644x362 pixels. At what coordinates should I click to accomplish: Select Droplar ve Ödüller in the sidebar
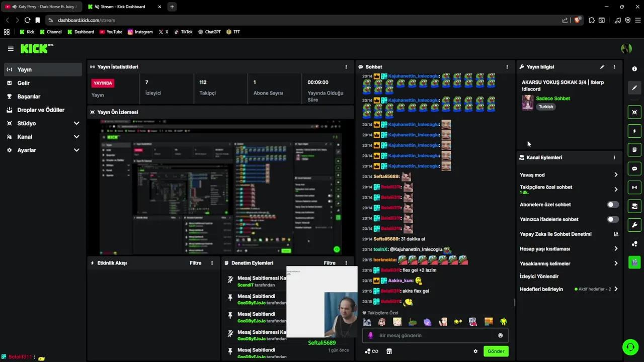click(x=43, y=110)
